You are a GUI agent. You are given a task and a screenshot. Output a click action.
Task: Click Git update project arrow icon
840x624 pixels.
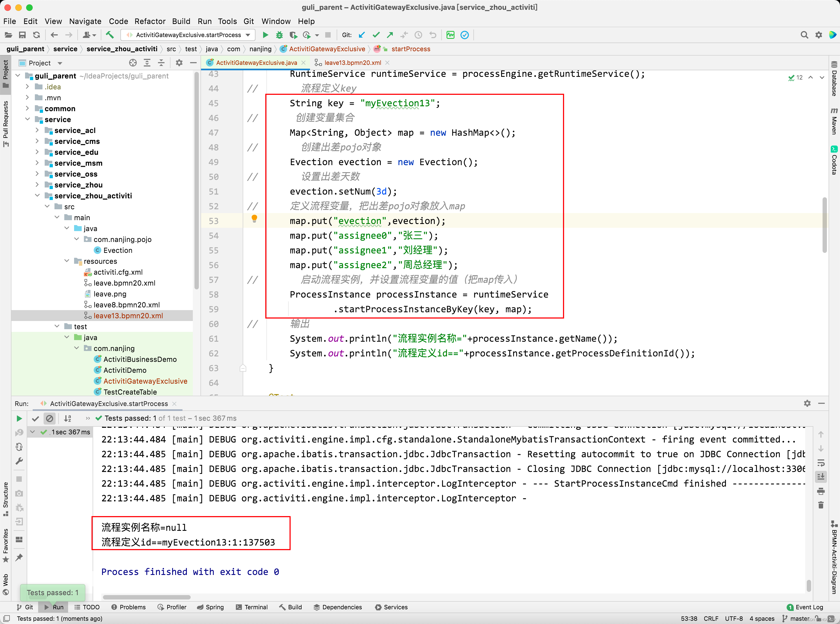click(362, 35)
